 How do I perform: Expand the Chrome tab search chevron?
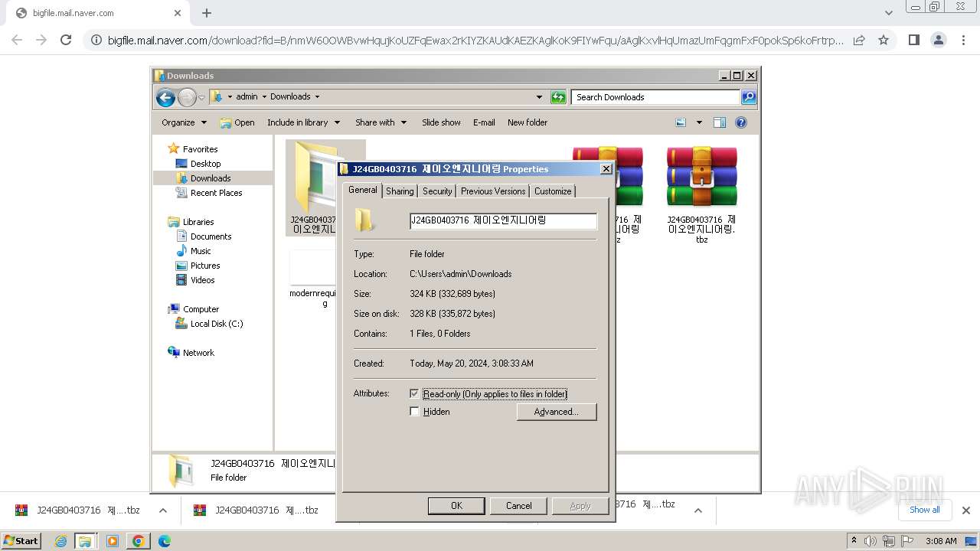[x=889, y=13]
